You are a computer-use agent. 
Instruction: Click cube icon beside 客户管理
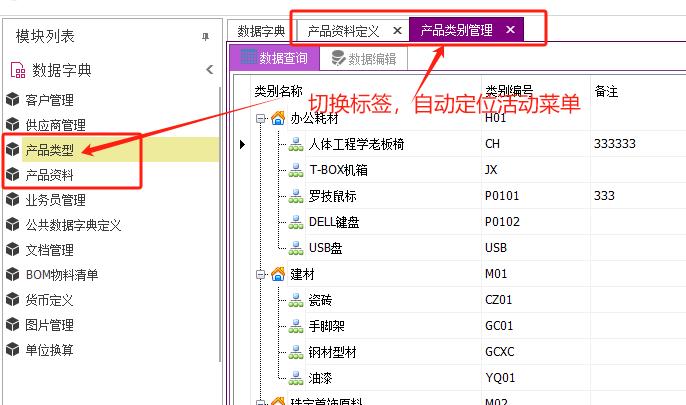pyautogui.click(x=13, y=100)
